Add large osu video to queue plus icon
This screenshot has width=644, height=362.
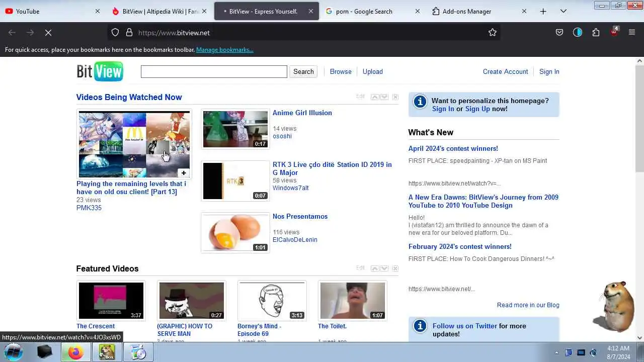[x=184, y=173]
